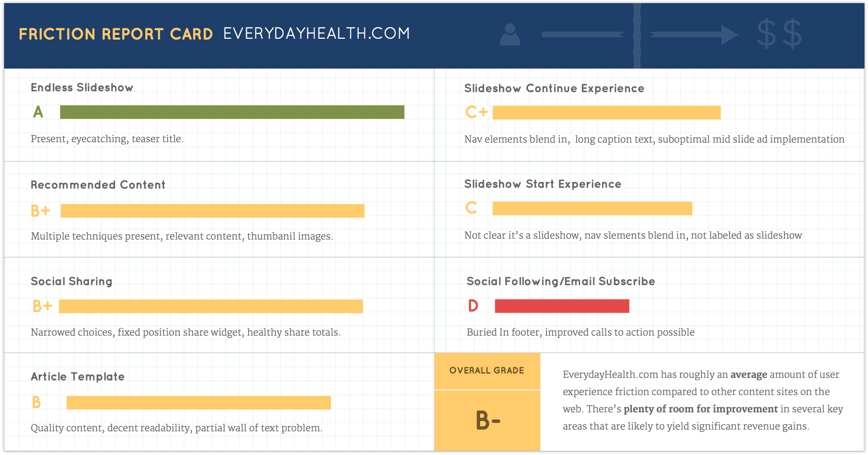Click the Recommended Content heading
This screenshot has height=455, width=868.
pos(98,185)
